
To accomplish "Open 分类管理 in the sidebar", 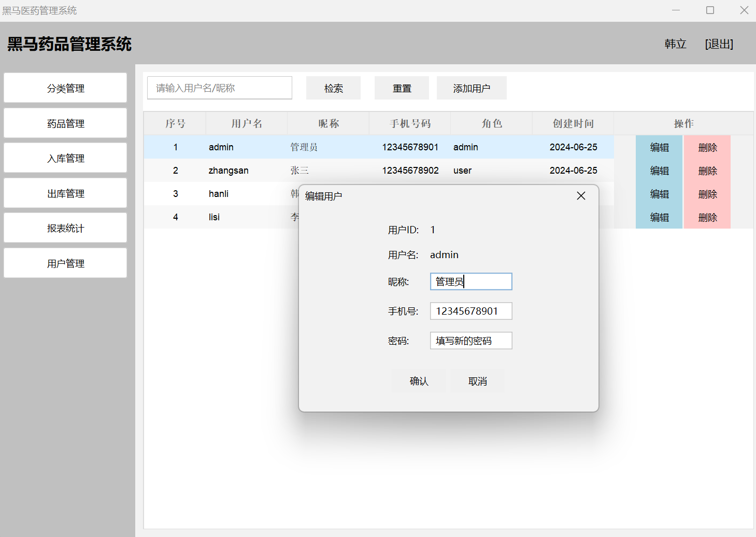I will (x=65, y=88).
